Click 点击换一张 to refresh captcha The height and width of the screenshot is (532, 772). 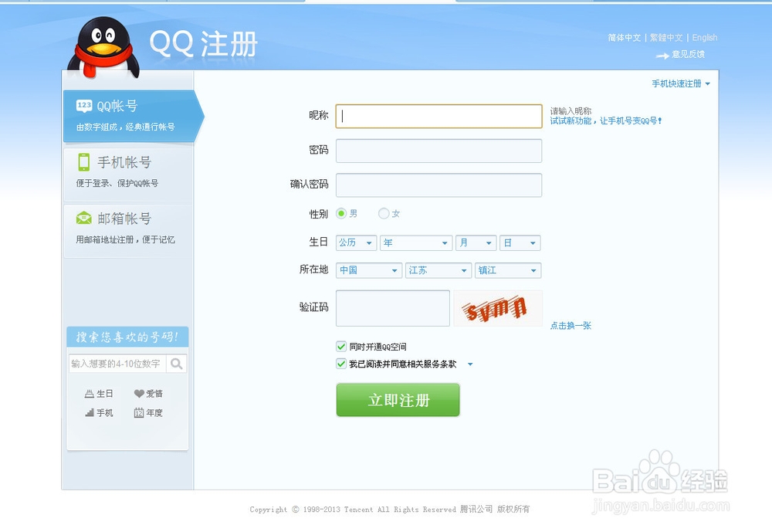[571, 326]
